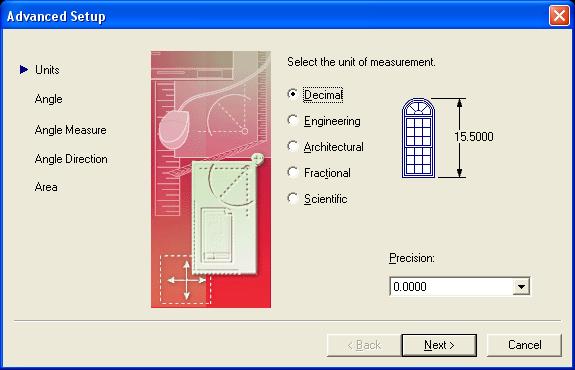Screen dimensions: 575x370
Task: Close the Advanced Setup dialog
Action: pos(559,16)
